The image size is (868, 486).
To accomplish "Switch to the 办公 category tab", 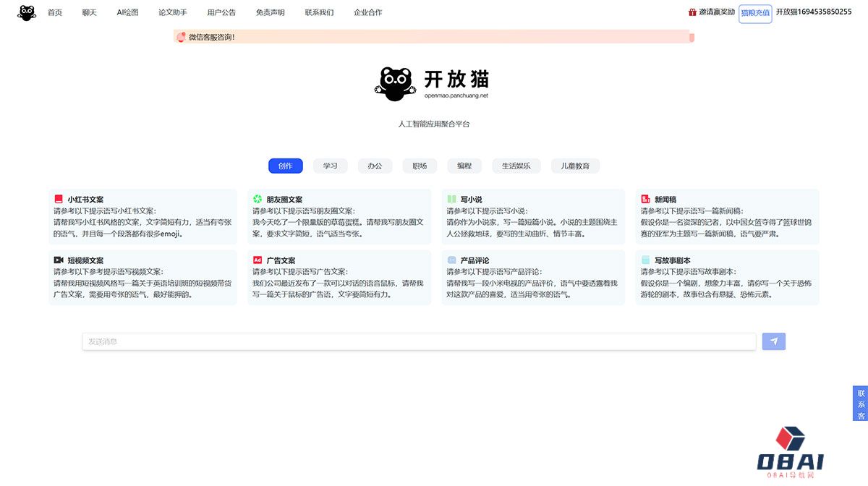I will pos(375,166).
